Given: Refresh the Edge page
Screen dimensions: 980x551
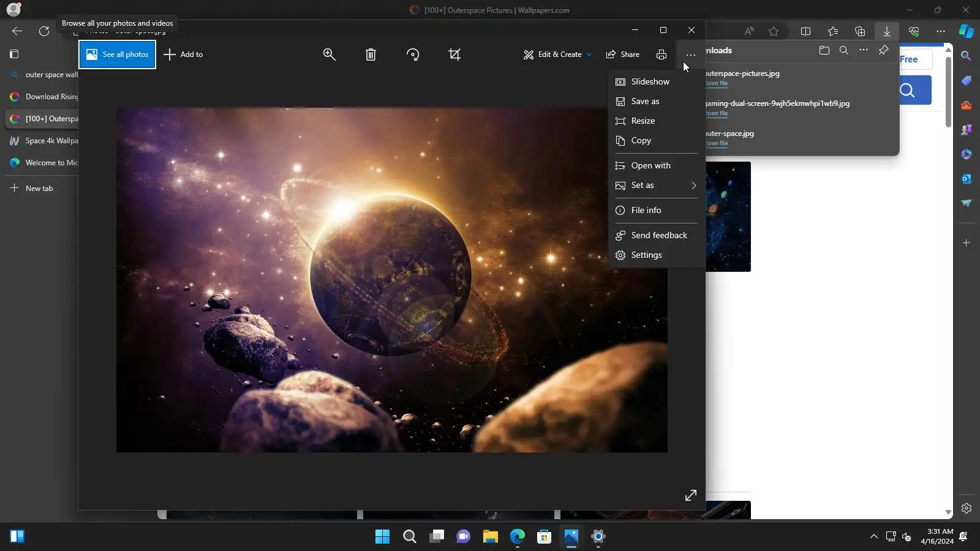Looking at the screenshot, I should (44, 31).
